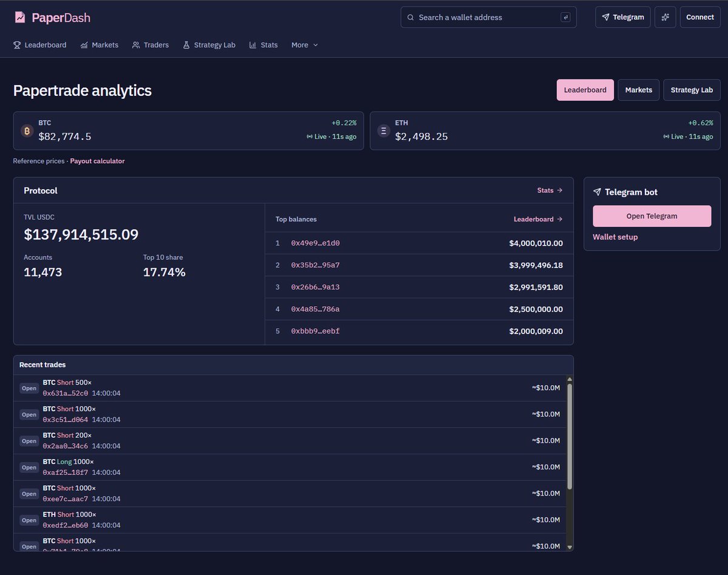Select the Strategy Lab tab button
728x575 pixels.
(x=692, y=90)
